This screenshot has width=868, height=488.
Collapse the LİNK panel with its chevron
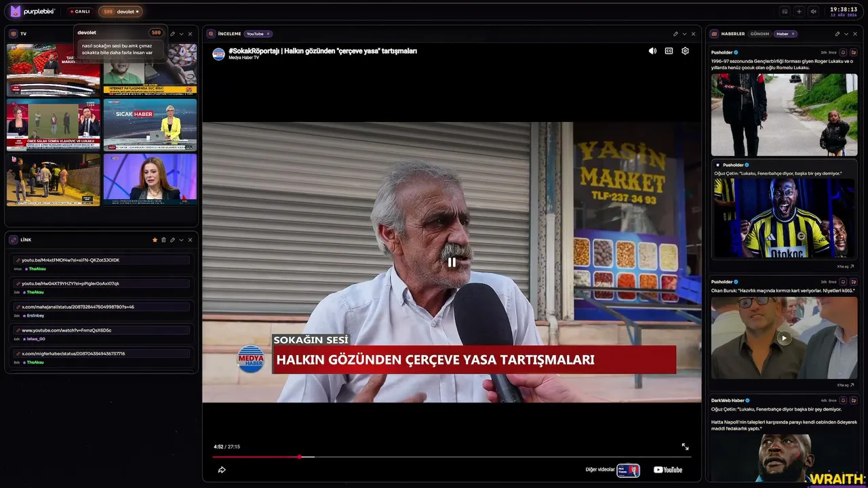pyautogui.click(x=181, y=240)
